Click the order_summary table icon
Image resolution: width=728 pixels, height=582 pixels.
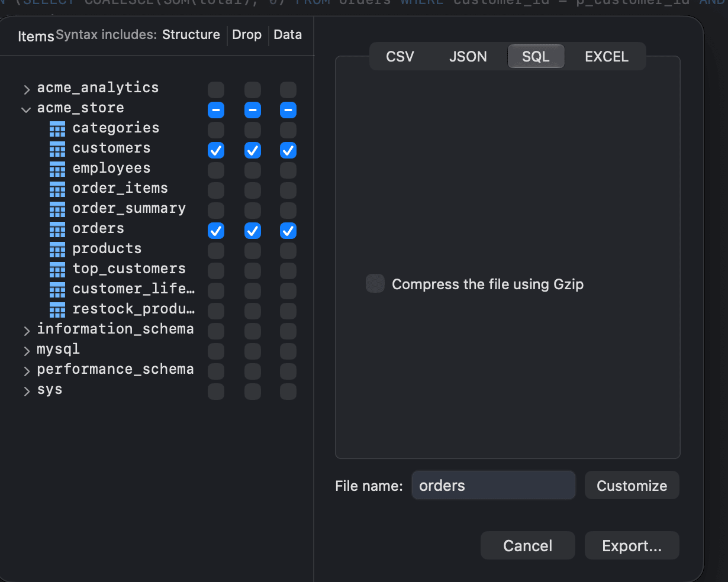[x=57, y=209]
